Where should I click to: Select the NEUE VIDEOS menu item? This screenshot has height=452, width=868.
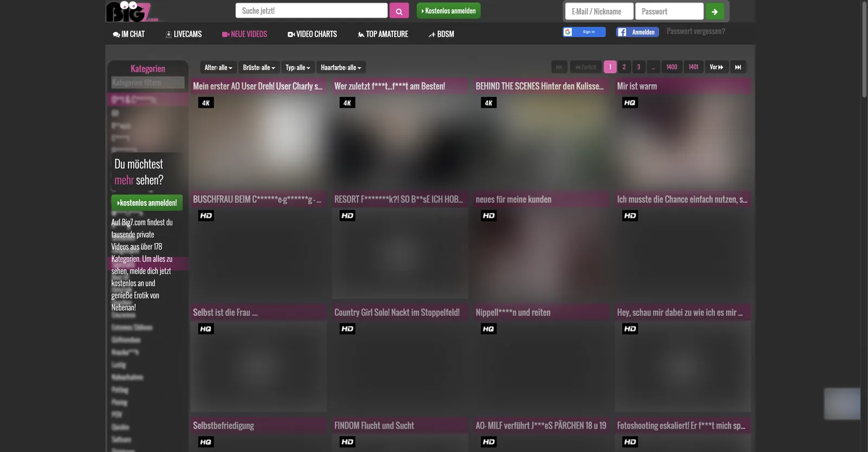pyautogui.click(x=245, y=34)
